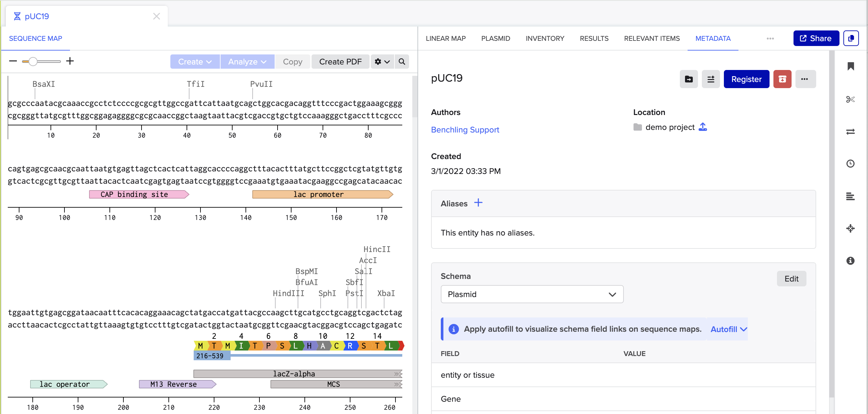Open the bookmark annotations sidebar icon
The height and width of the screenshot is (414, 868).
click(850, 66)
